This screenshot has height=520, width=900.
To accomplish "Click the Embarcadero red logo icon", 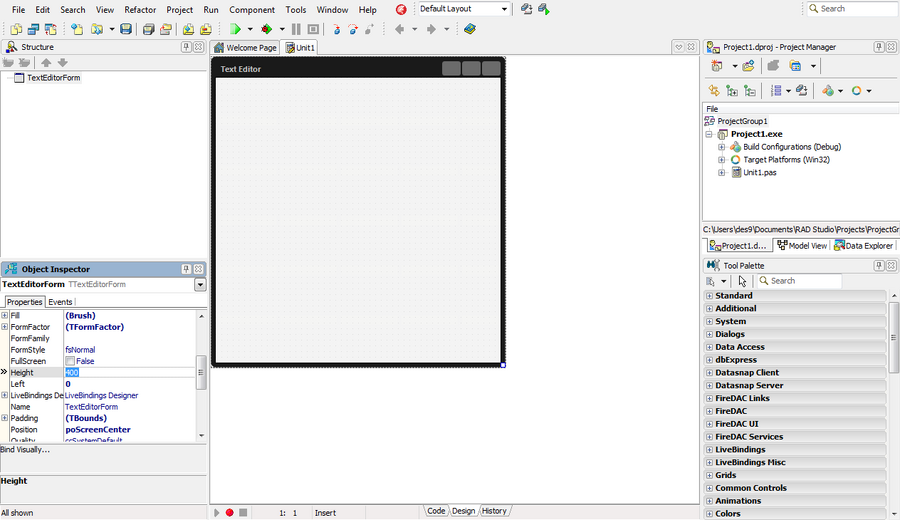I will 401,9.
